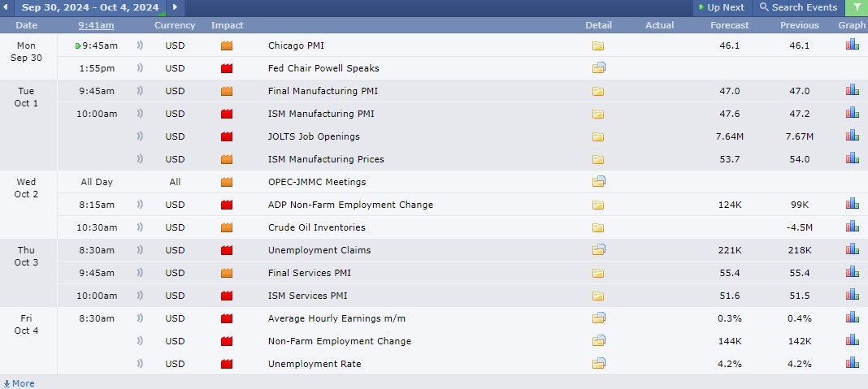868x389 pixels.
Task: Open Unemployment Claims detail folder
Action: click(598, 249)
